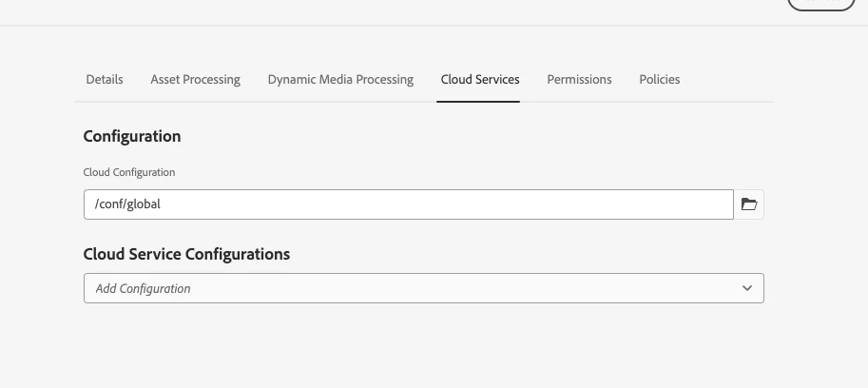Click blank space right of the Policies tab
The width and height of the screenshot is (868, 388).
click(732, 80)
